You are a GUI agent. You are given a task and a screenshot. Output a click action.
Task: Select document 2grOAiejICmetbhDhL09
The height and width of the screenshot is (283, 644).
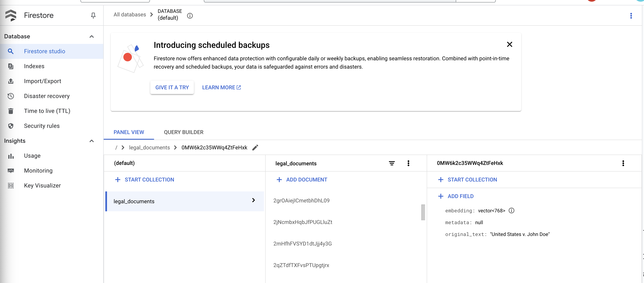[301, 200]
